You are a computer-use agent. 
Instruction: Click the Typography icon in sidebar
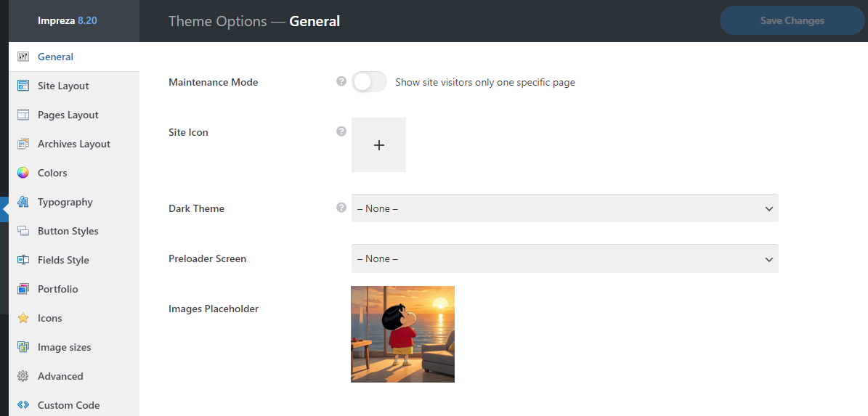[23, 202]
